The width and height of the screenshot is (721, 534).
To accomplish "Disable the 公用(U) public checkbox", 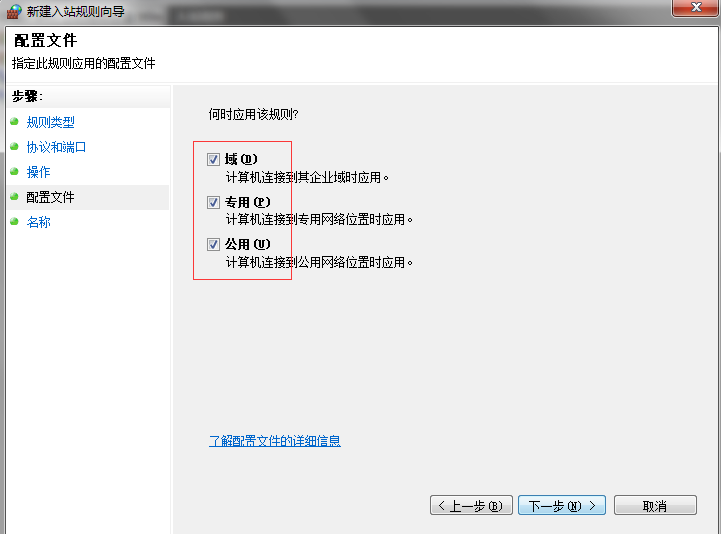I will pos(213,244).
